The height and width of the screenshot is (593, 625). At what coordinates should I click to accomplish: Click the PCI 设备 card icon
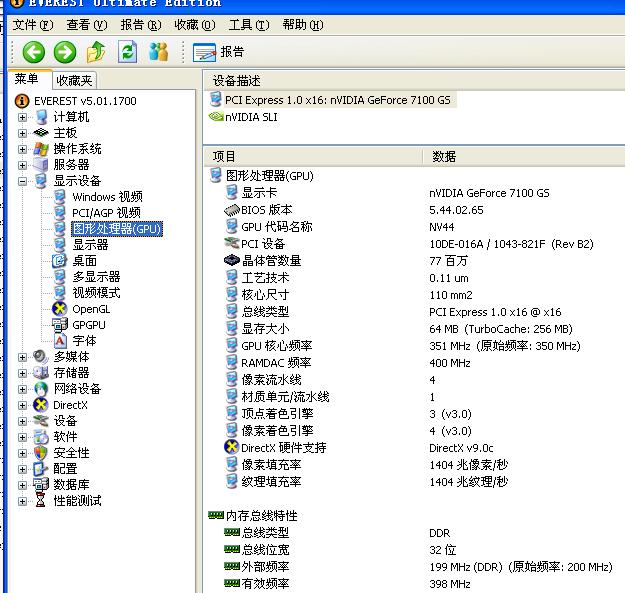click(x=232, y=243)
